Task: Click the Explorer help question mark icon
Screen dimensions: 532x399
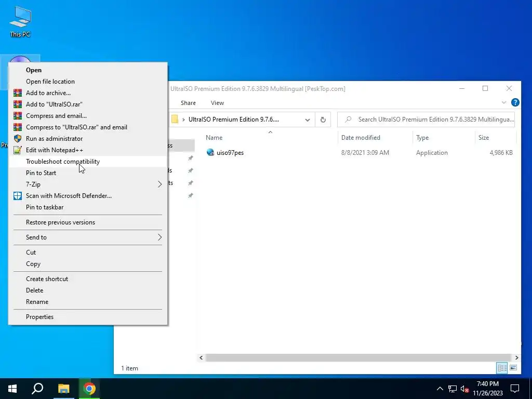Action: pos(515,102)
